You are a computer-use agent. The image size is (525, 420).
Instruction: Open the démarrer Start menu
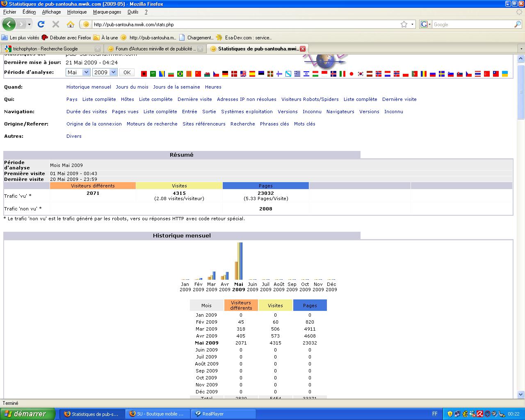click(27, 414)
